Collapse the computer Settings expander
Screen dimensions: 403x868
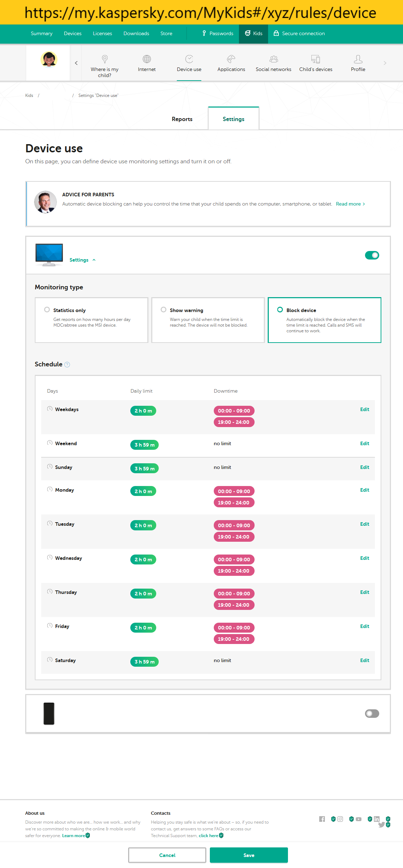(82, 260)
